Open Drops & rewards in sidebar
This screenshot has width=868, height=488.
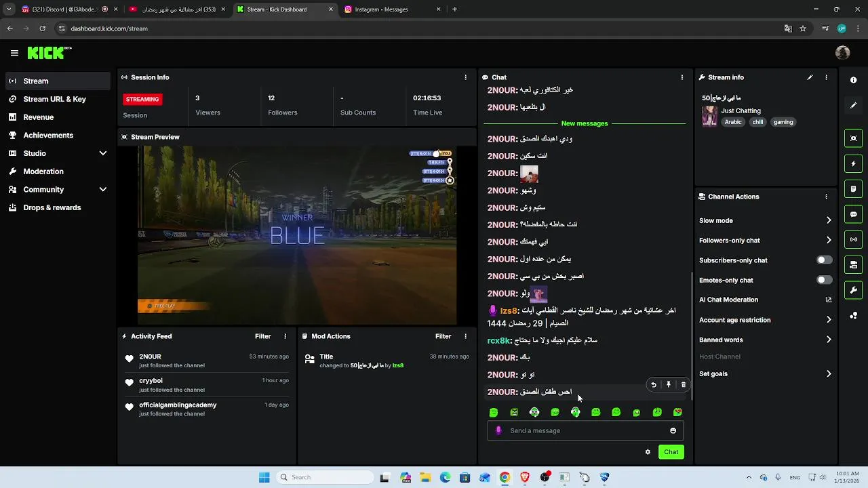pos(58,207)
